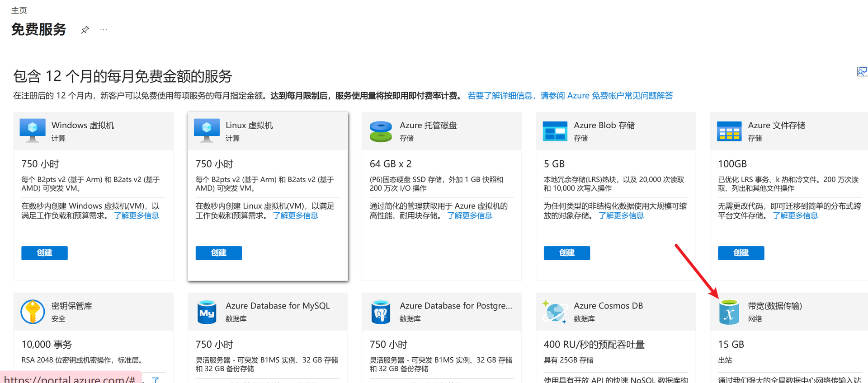Click the 5 GB amount under Blob 存储

[554, 164]
